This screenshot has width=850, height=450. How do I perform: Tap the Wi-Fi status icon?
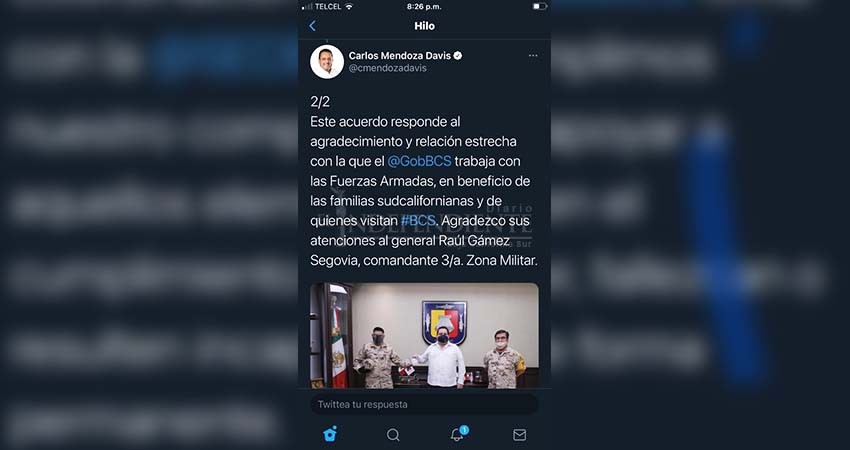(349, 7)
